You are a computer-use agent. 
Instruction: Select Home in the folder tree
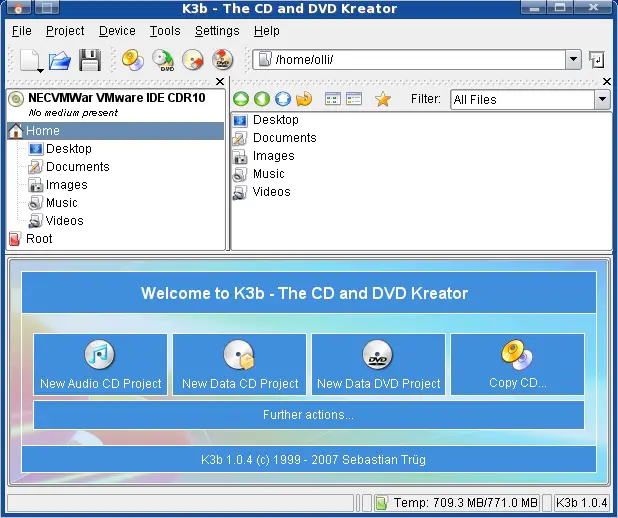(x=115, y=130)
